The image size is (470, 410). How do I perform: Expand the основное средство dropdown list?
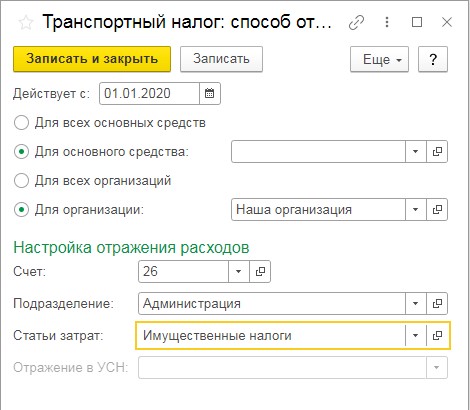pyautogui.click(x=416, y=152)
